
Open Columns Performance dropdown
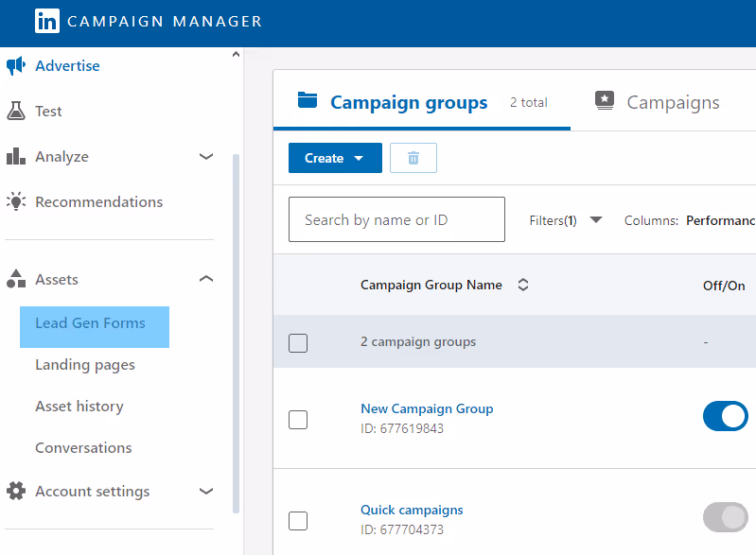point(690,220)
